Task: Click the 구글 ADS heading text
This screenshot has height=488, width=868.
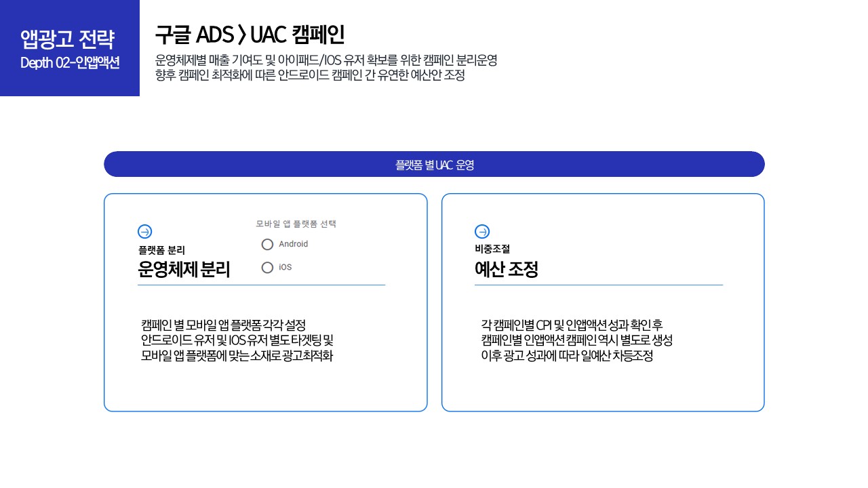Action: tap(194, 34)
